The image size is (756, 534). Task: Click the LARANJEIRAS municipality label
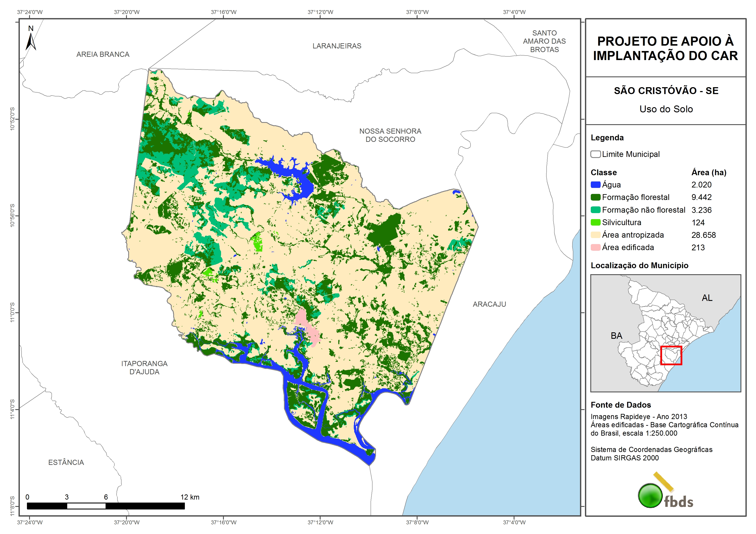click(x=337, y=46)
